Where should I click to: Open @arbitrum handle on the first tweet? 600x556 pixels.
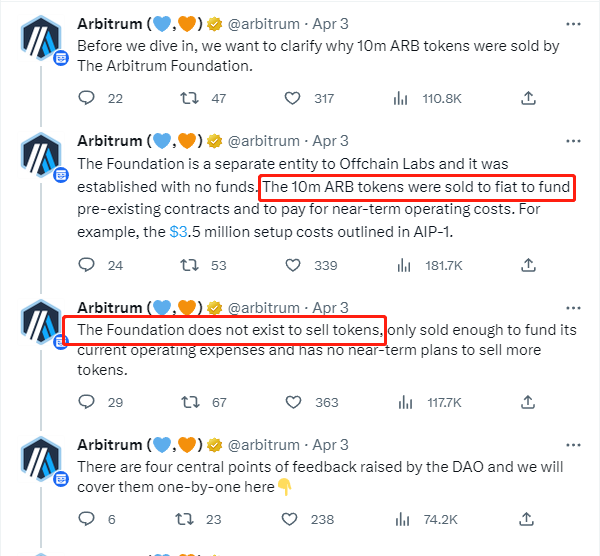pyautogui.click(x=263, y=24)
